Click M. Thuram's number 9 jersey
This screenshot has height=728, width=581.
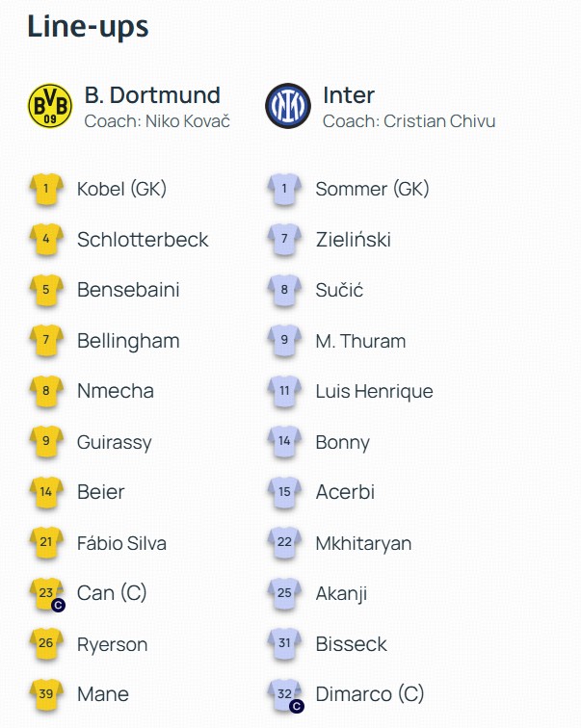(285, 341)
